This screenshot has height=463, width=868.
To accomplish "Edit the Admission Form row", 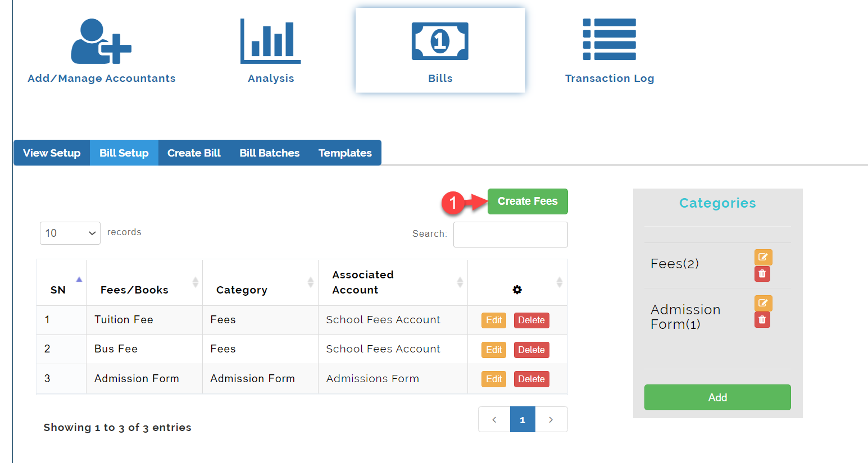I will pos(494,379).
